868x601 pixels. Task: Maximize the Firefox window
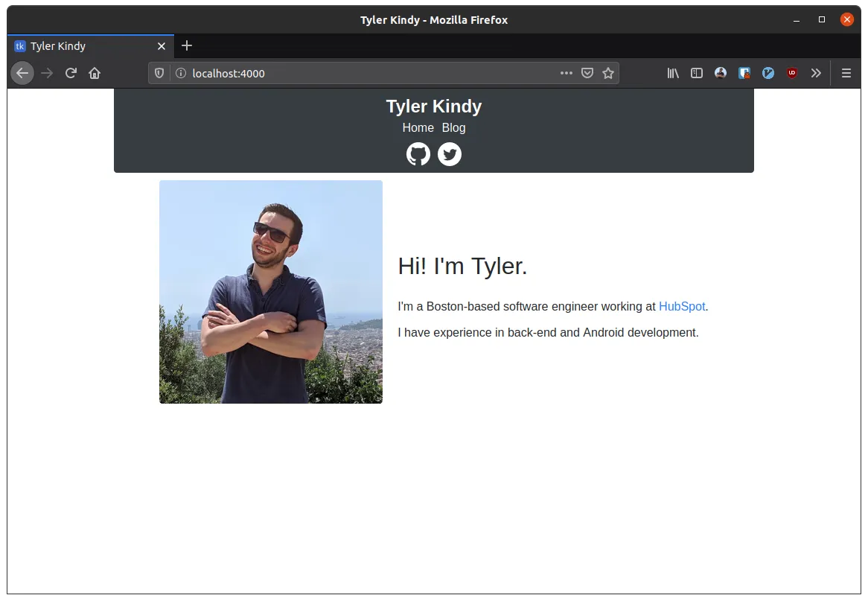point(822,20)
